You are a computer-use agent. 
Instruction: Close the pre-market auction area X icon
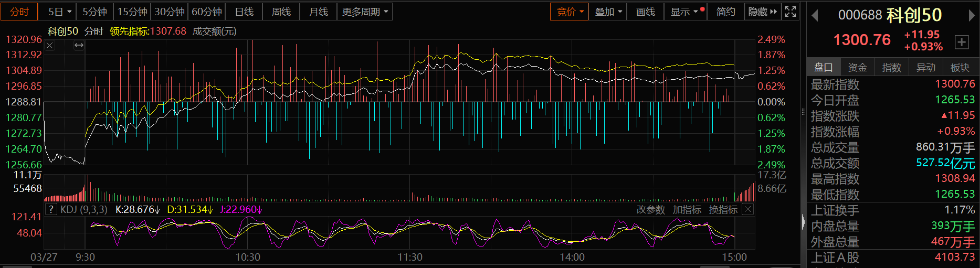50,46
